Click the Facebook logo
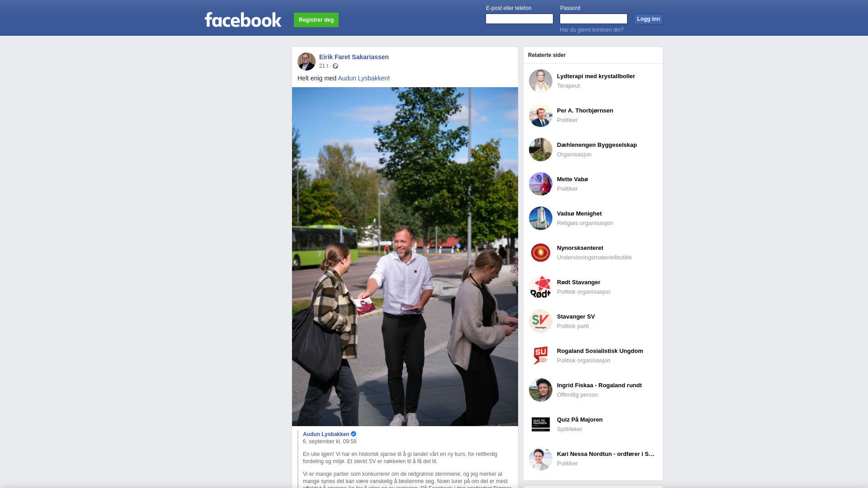868x488 pixels. tap(243, 19)
